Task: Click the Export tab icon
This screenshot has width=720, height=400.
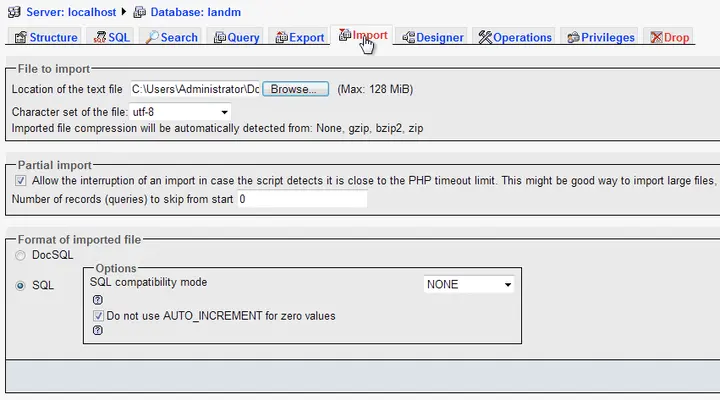Action: click(x=281, y=37)
